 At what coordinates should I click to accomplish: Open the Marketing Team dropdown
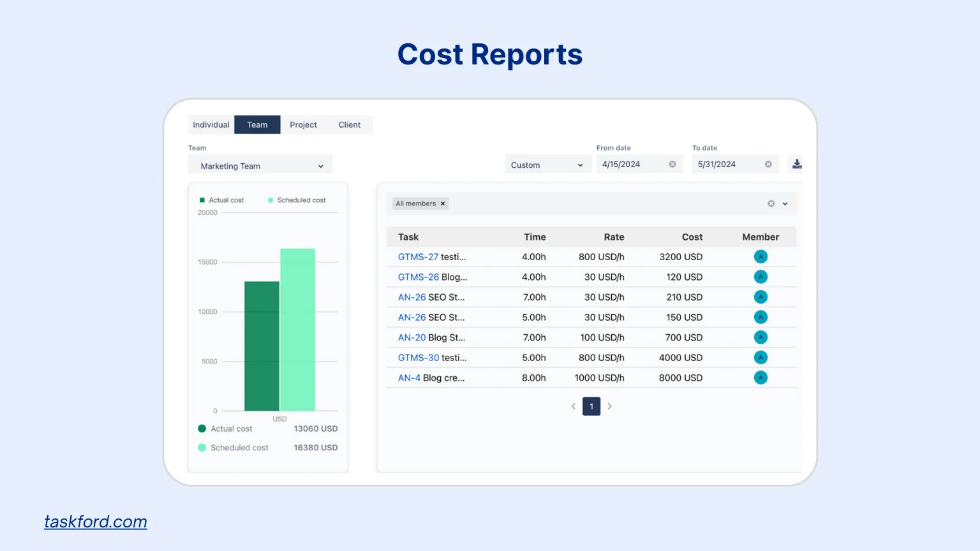point(260,164)
